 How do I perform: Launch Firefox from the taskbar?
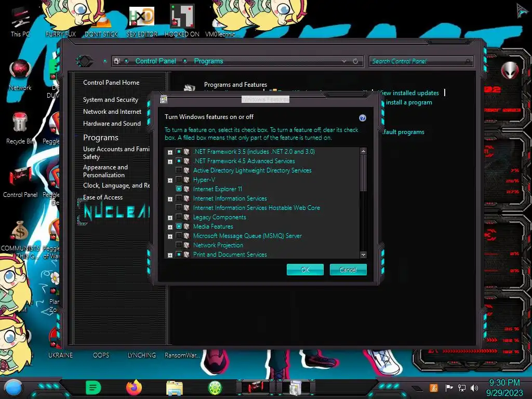134,388
